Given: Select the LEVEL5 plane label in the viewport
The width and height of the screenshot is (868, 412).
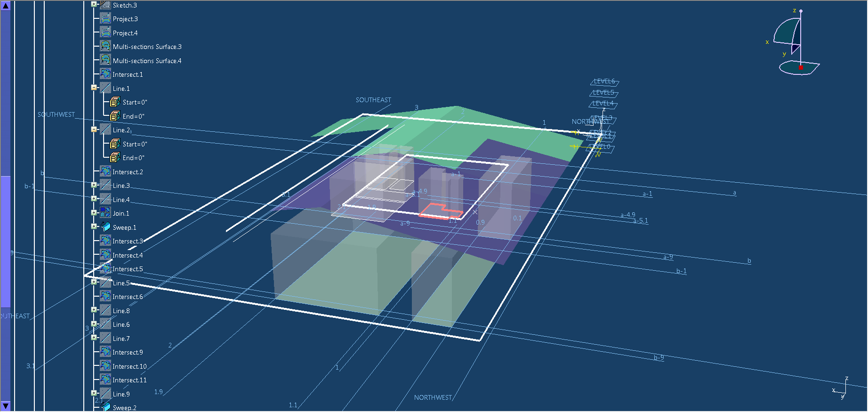Looking at the screenshot, I should pos(603,93).
